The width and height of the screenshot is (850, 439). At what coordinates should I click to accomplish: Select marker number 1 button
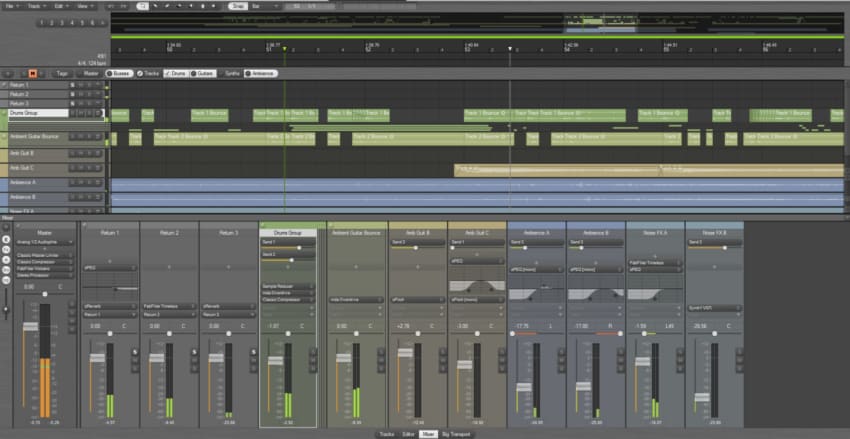tap(43, 22)
